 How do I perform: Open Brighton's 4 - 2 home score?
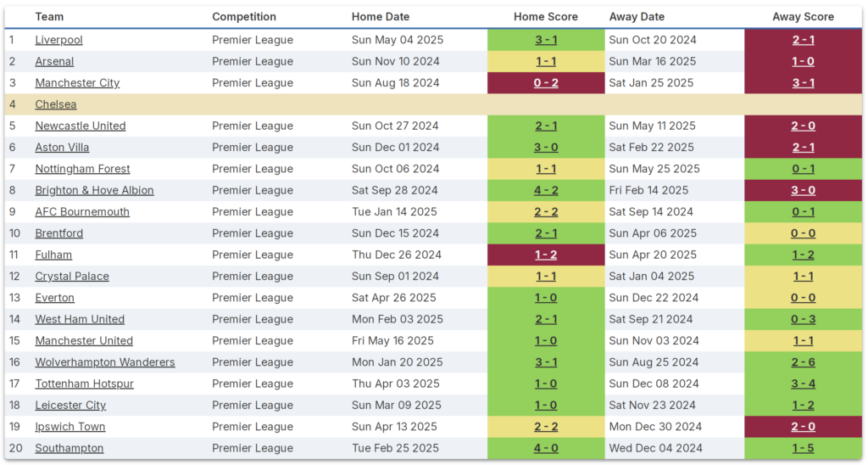(546, 190)
